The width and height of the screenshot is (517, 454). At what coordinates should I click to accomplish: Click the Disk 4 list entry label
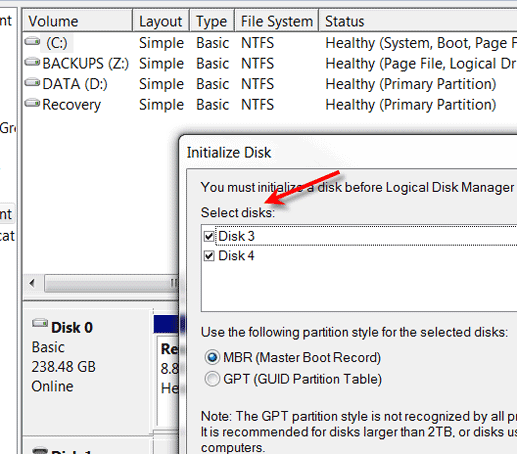click(236, 256)
